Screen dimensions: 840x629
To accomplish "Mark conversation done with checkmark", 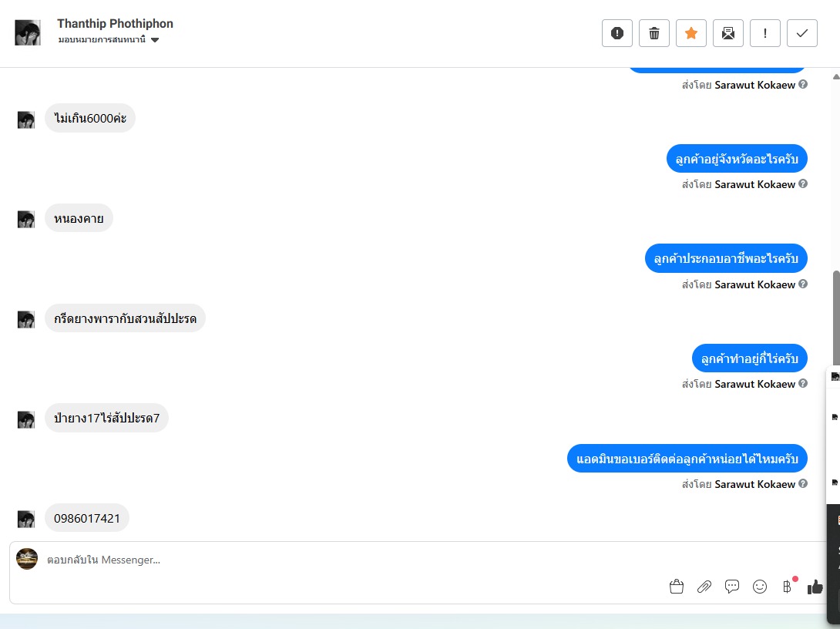I will [801, 33].
